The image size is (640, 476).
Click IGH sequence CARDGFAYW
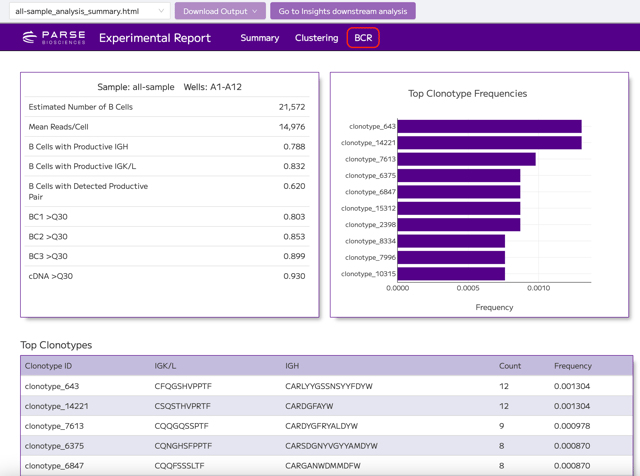(x=309, y=406)
